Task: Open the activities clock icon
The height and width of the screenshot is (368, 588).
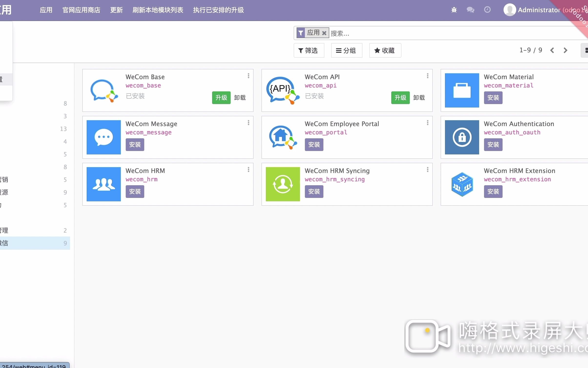Action: (x=487, y=10)
